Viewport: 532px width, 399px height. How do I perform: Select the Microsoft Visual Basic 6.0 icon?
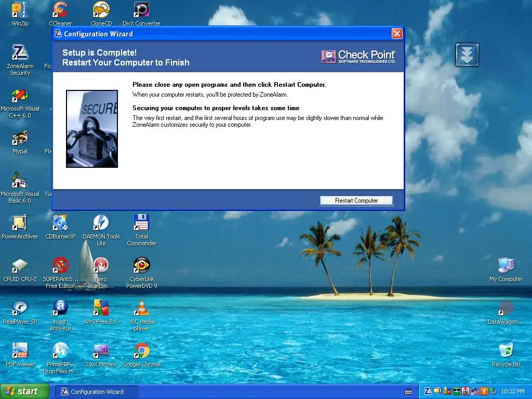coord(20,188)
